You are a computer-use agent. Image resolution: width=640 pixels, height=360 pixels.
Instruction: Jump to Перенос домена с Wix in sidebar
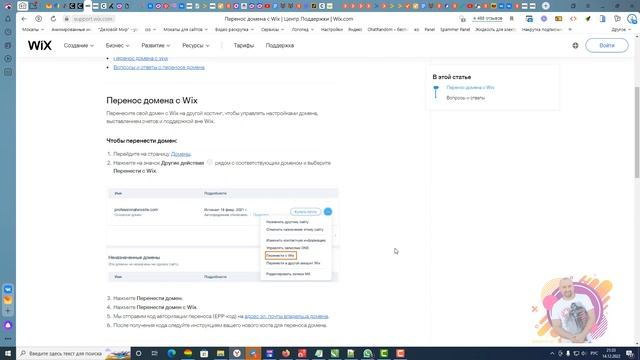[x=470, y=87]
